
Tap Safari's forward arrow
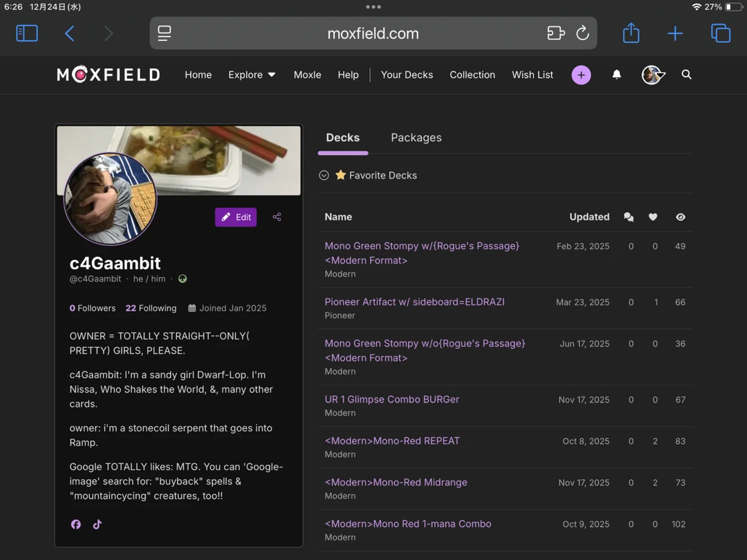pos(109,33)
